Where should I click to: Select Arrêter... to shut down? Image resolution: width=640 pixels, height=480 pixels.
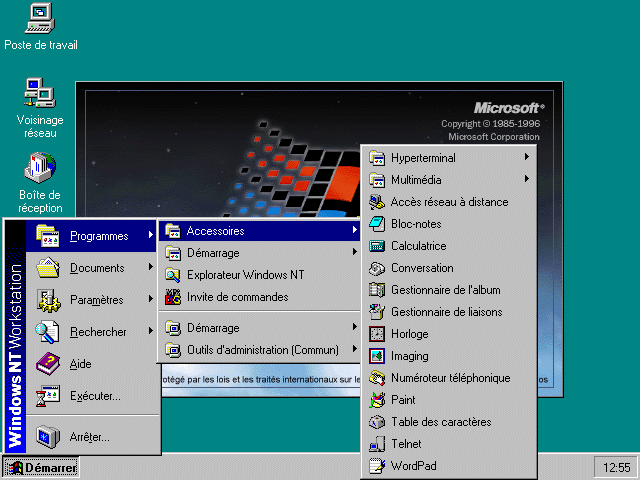pos(89,437)
